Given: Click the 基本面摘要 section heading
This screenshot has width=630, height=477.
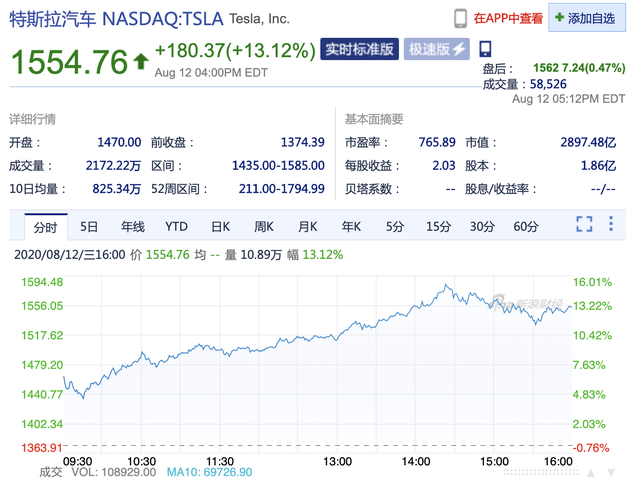Looking at the screenshot, I should 374,119.
